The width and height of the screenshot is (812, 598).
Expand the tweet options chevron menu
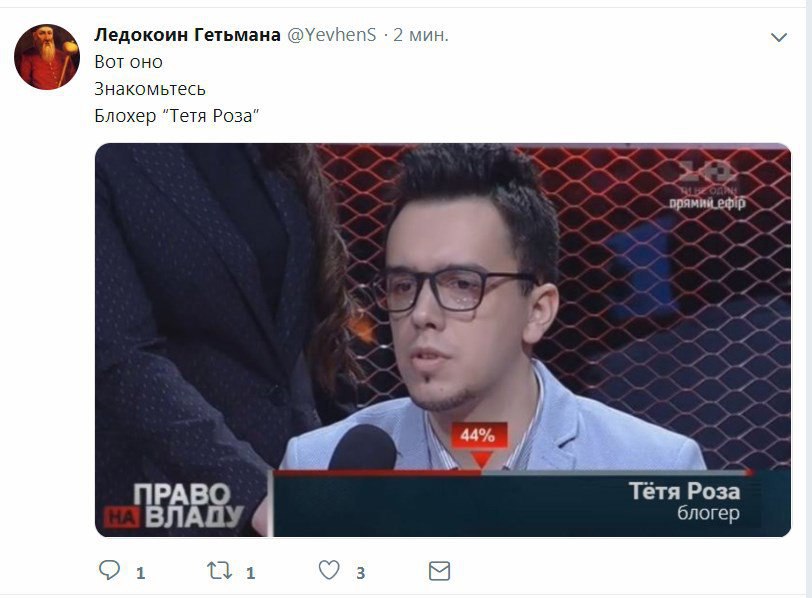pyautogui.click(x=779, y=37)
